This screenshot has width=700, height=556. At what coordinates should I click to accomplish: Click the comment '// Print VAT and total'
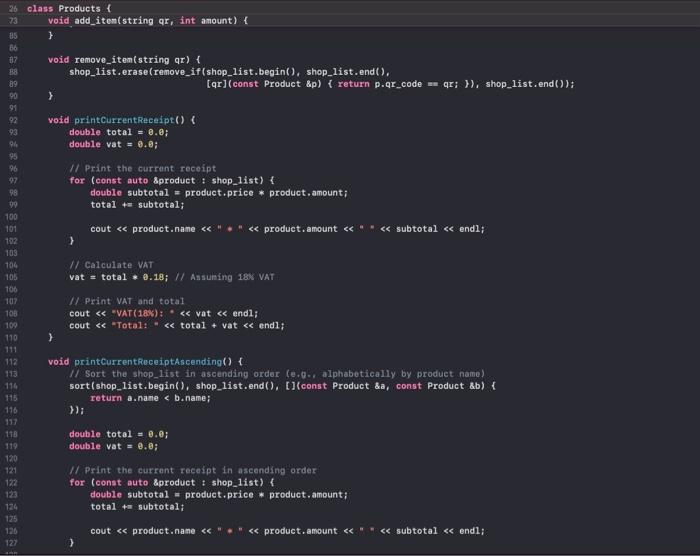coord(127,301)
